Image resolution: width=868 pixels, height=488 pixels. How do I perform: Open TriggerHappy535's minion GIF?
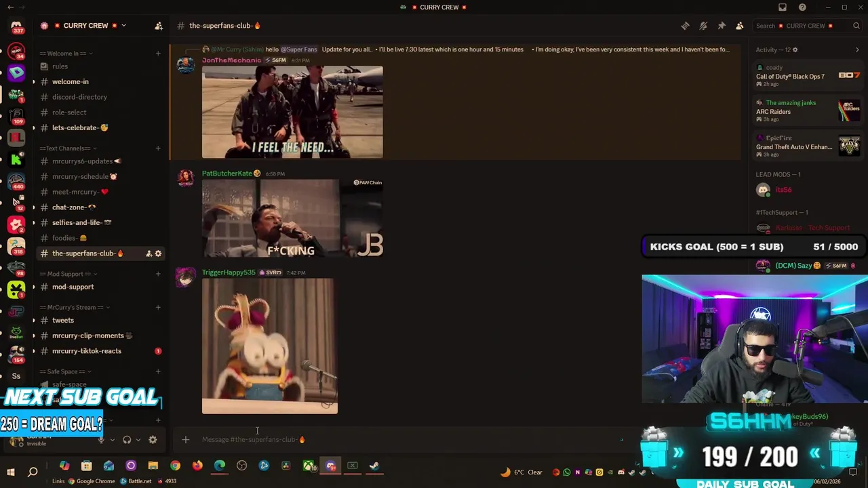point(270,346)
